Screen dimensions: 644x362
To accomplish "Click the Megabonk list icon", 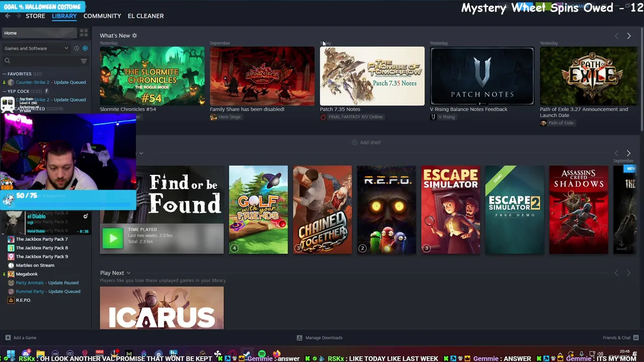I will point(11,274).
